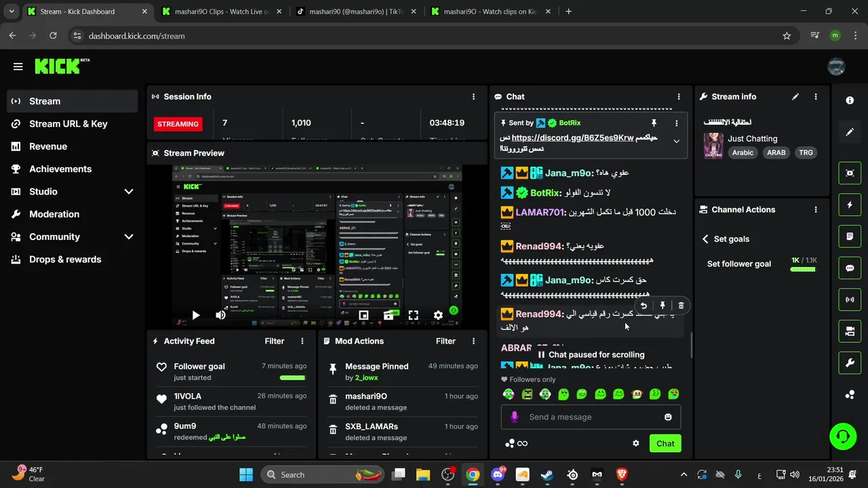Image resolution: width=868 pixels, height=488 pixels.
Task: Filter the Activity Feed
Action: (275, 342)
